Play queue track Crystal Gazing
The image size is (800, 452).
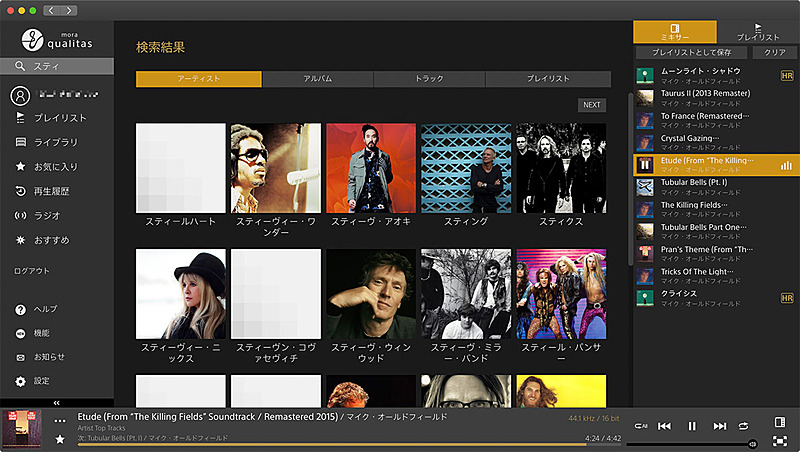click(x=716, y=142)
